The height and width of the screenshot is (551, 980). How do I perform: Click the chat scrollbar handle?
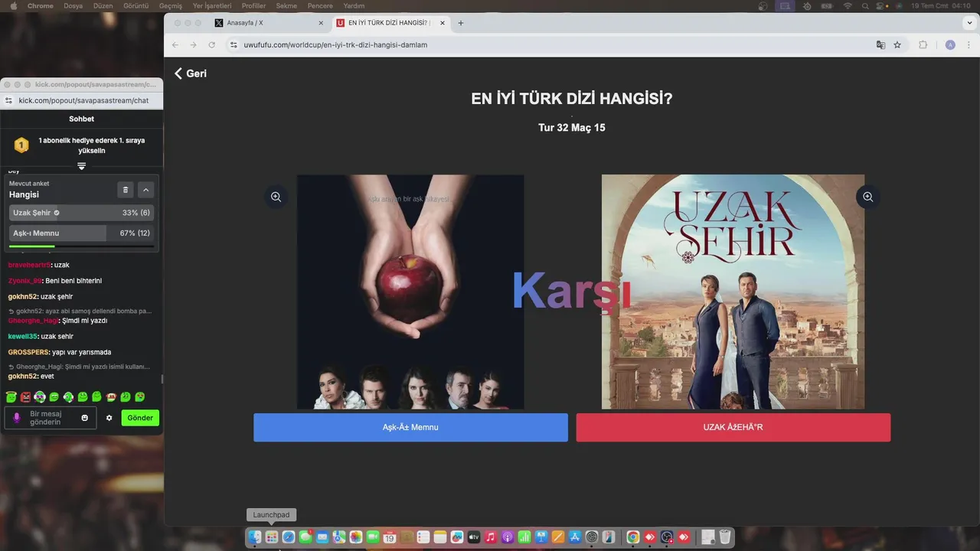point(162,379)
